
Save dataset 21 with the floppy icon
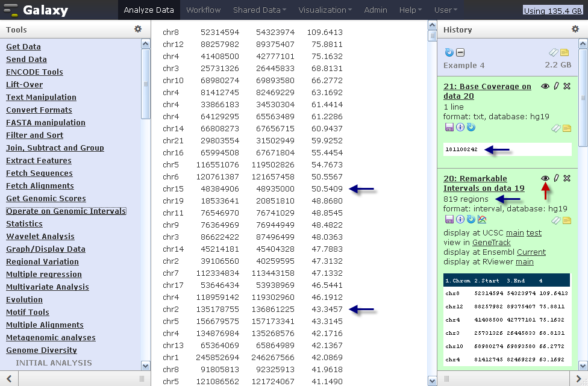(449, 128)
